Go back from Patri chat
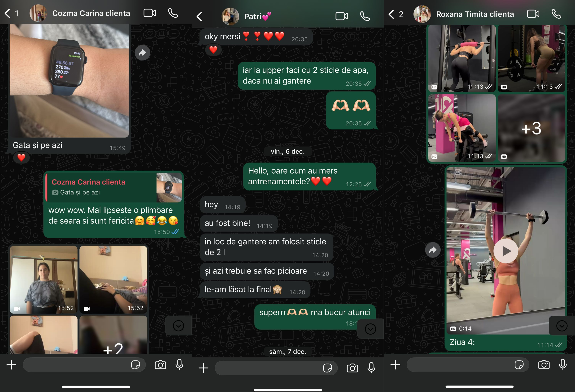This screenshot has width=575, height=392. (x=199, y=17)
